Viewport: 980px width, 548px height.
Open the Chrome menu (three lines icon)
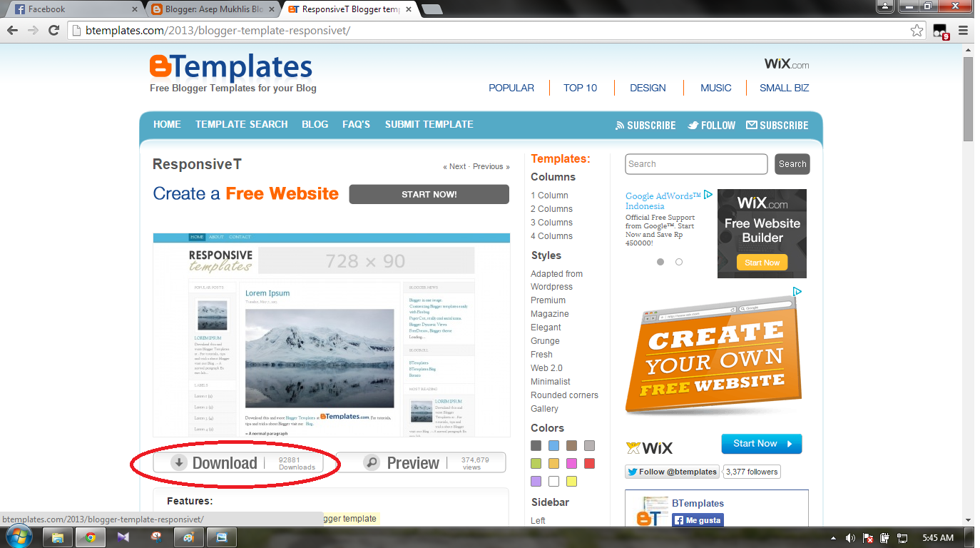[x=964, y=31]
